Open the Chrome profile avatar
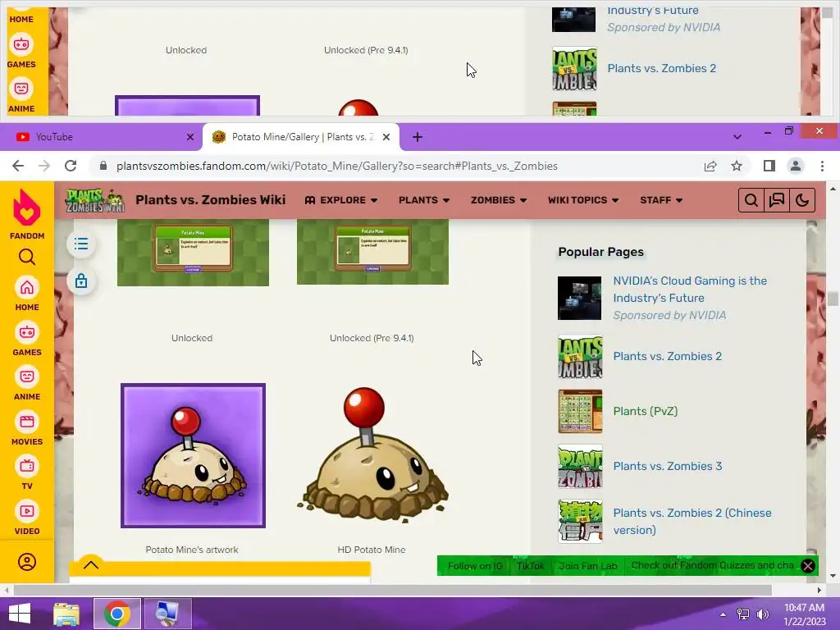840x630 pixels. coord(796,166)
